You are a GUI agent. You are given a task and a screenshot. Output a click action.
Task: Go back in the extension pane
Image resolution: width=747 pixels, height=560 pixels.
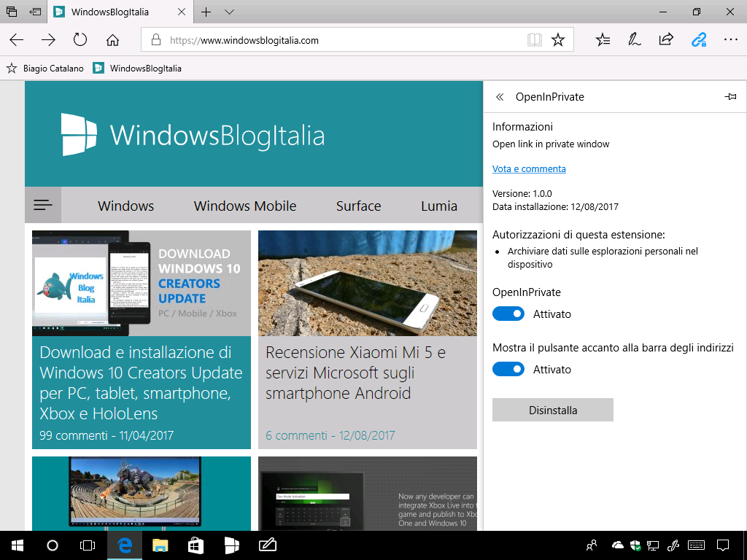[500, 97]
